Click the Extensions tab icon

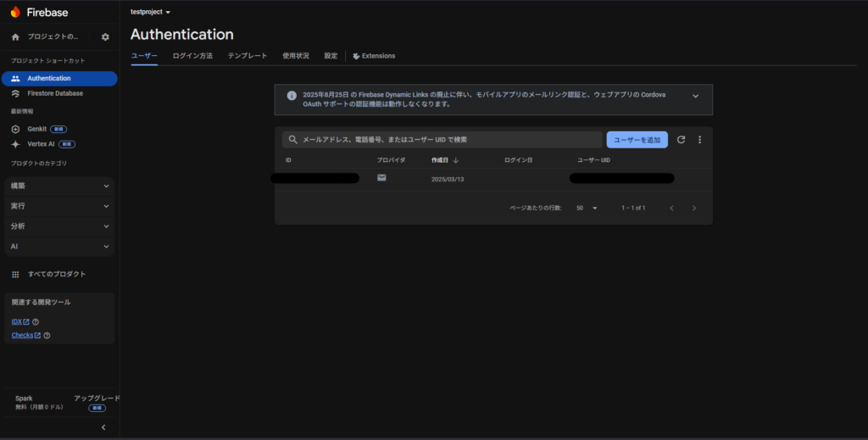tap(357, 56)
